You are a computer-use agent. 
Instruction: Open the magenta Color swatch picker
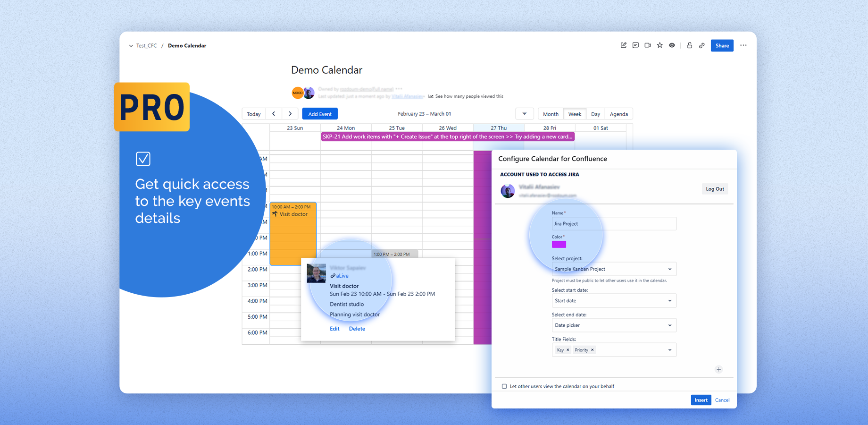[x=559, y=244]
